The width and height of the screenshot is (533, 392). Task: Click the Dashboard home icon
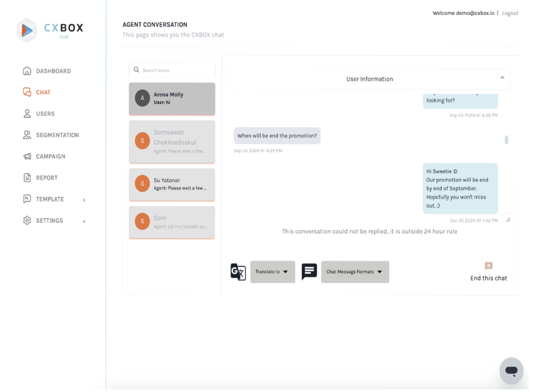click(x=27, y=71)
